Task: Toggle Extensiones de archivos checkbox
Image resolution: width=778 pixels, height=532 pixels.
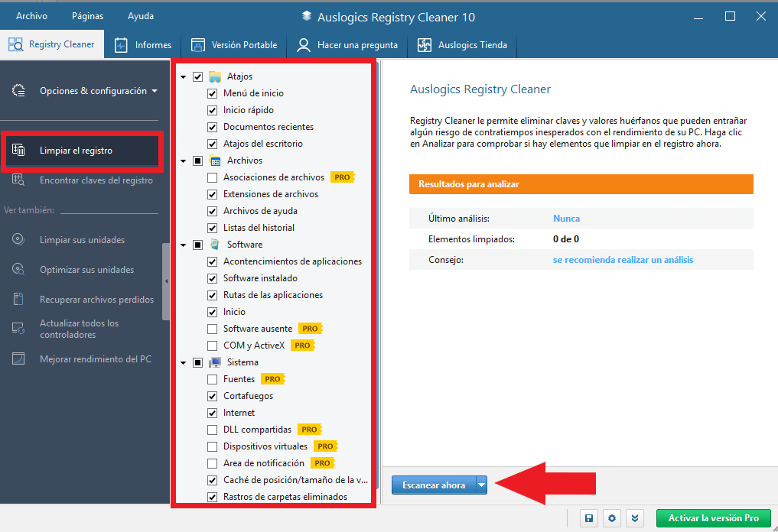Action: click(213, 194)
